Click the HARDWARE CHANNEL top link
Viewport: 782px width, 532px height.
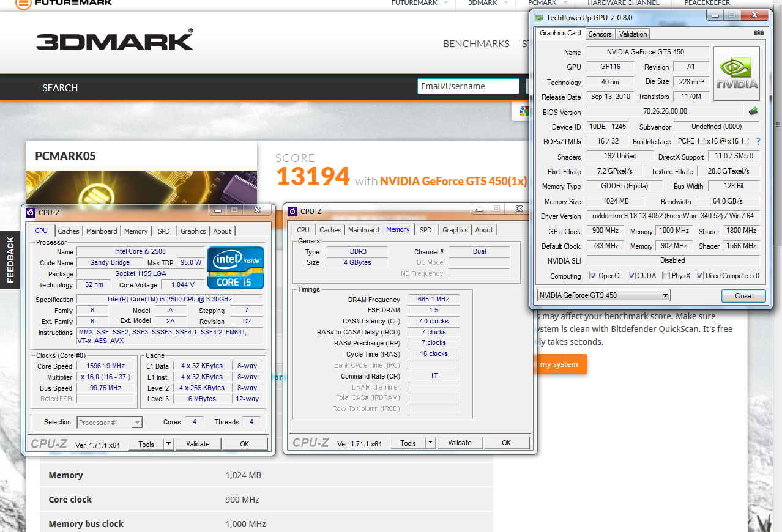[624, 3]
